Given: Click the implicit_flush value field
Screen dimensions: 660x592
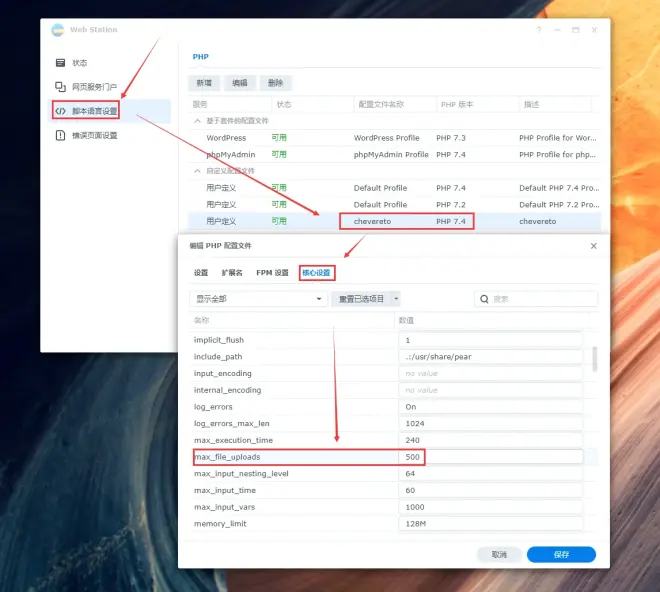Looking at the screenshot, I should (491, 340).
